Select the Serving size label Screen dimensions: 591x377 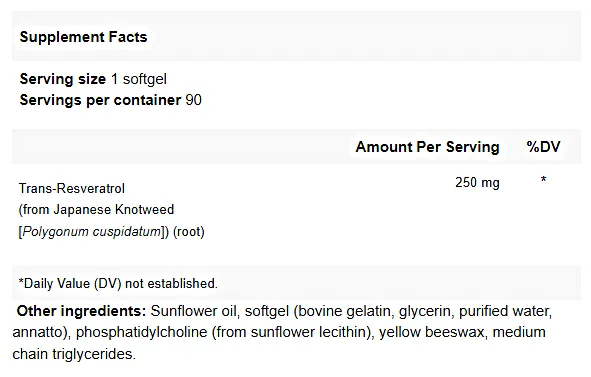coord(63,79)
